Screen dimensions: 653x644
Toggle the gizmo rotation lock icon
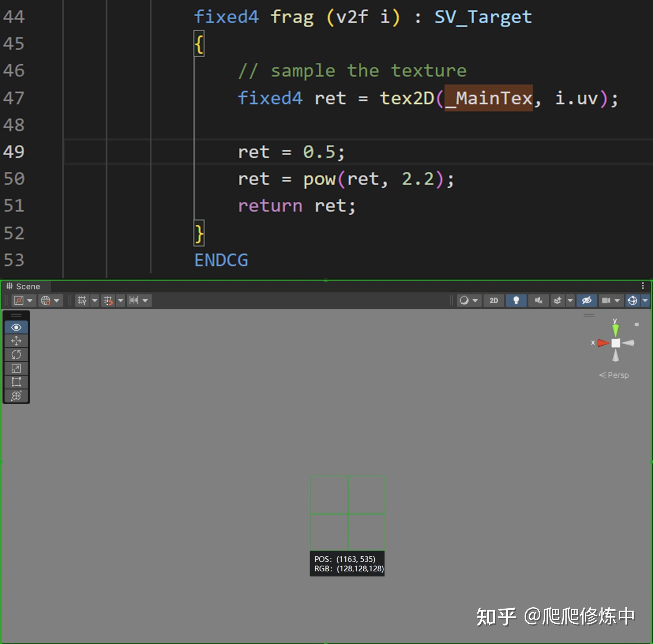[637, 324]
